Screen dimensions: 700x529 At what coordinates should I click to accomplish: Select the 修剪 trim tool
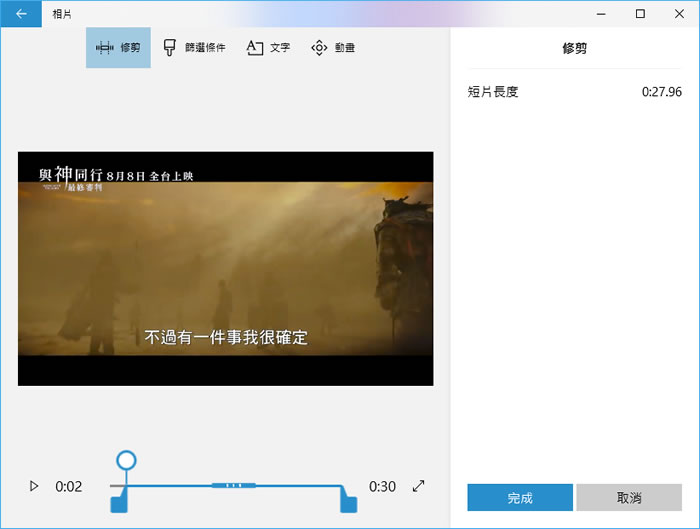pos(118,47)
